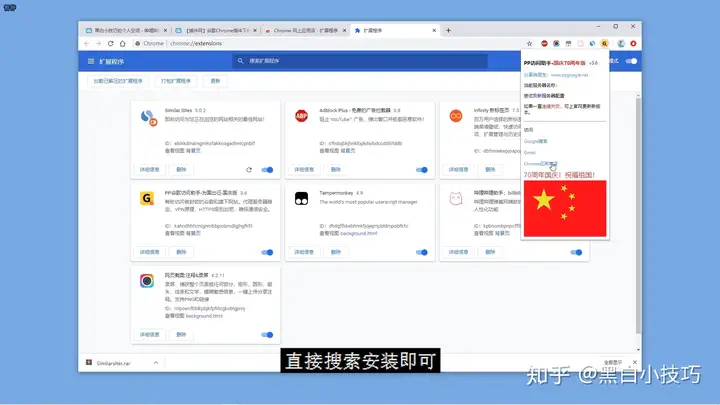The height and width of the screenshot is (405, 720).
Task: Close the Chrome Web Store tab
Action: [344, 30]
